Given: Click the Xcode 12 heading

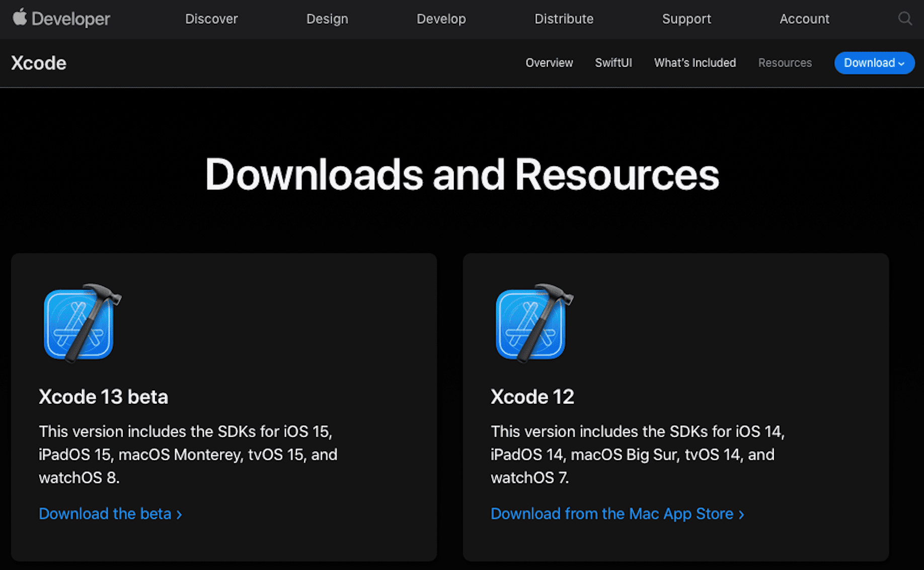Looking at the screenshot, I should click(532, 397).
